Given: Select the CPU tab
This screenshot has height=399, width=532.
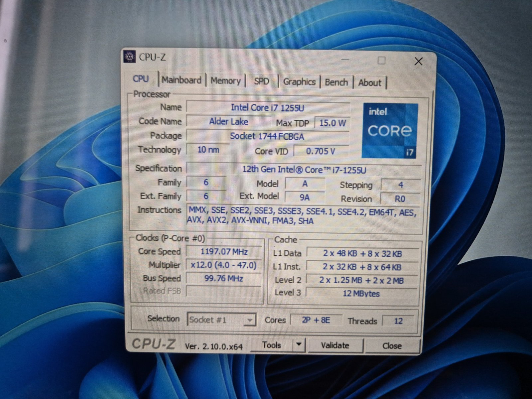Looking at the screenshot, I should [x=141, y=79].
